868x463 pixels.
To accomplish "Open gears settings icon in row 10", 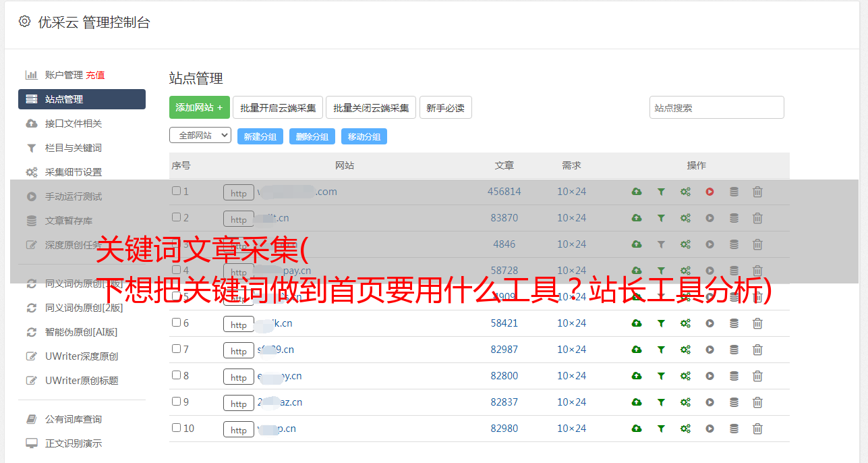I will click(x=685, y=429).
